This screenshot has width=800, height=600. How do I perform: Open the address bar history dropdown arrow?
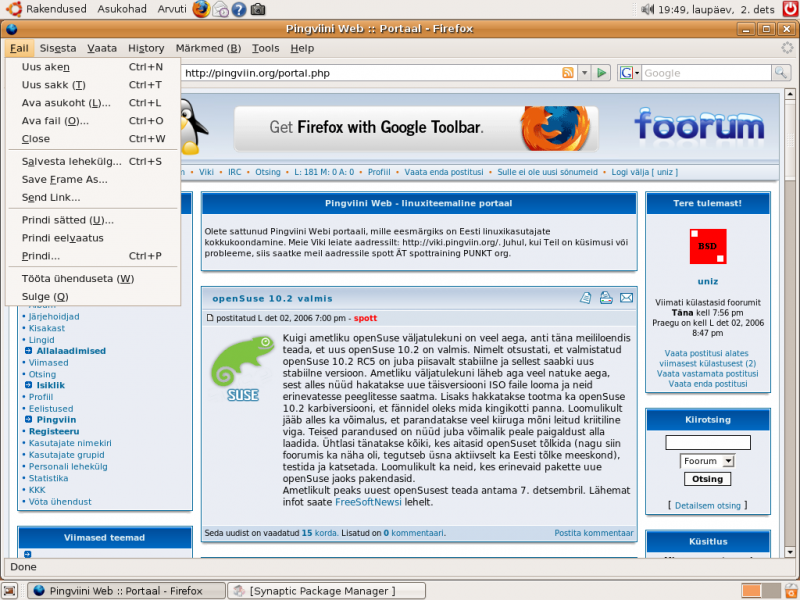(585, 73)
